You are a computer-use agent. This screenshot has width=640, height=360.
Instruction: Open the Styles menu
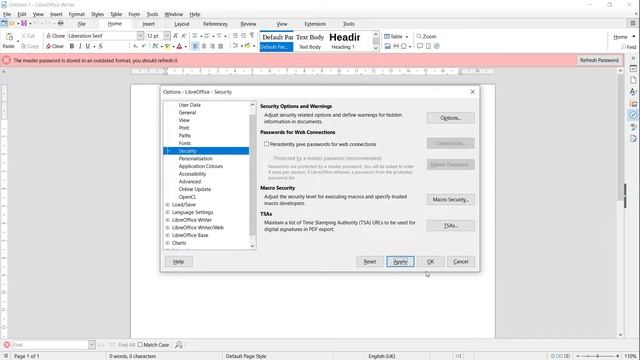(x=97, y=14)
